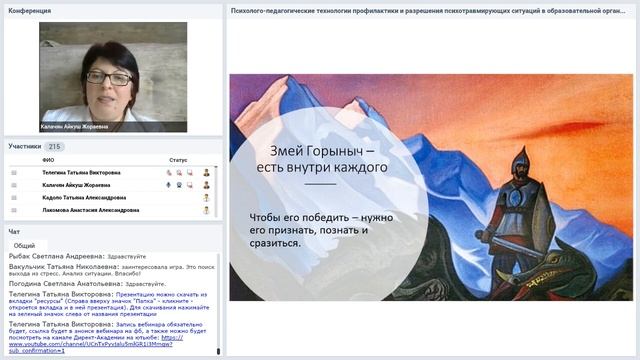This screenshot has height=360, width=640.
Task: Click participant avatar icon for Лакомова Анастасия Александровна
Action: (x=207, y=210)
